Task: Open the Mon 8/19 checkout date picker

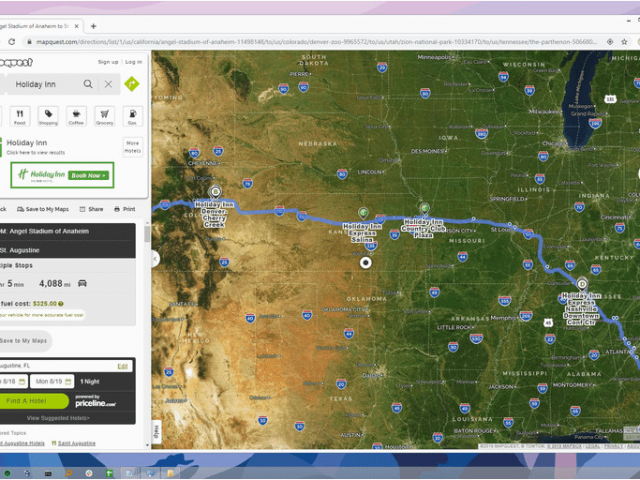Action: 52,382
